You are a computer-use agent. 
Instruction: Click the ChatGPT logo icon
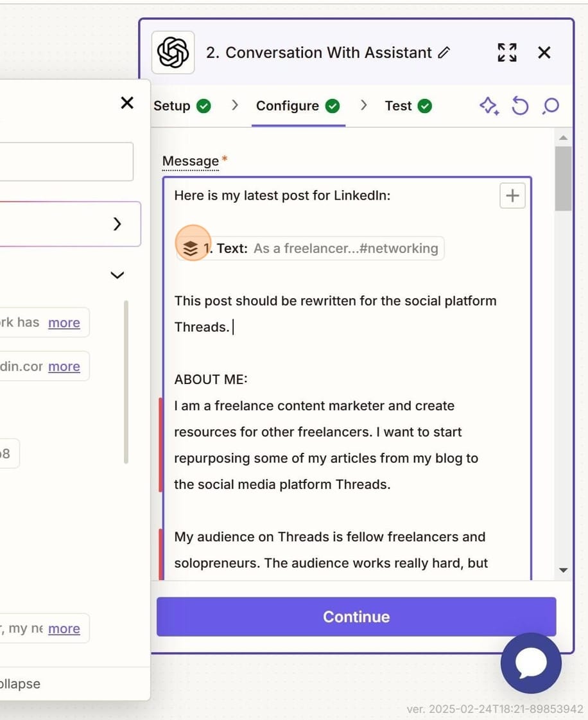tap(172, 52)
